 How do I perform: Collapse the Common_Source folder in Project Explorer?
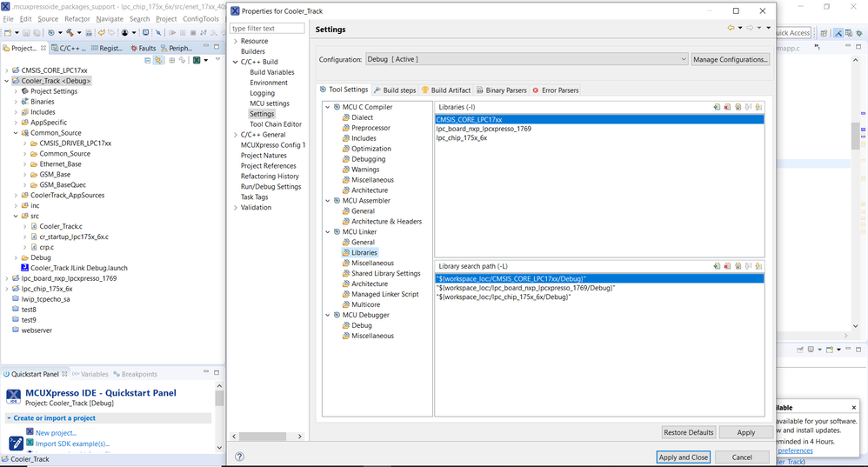click(16, 133)
